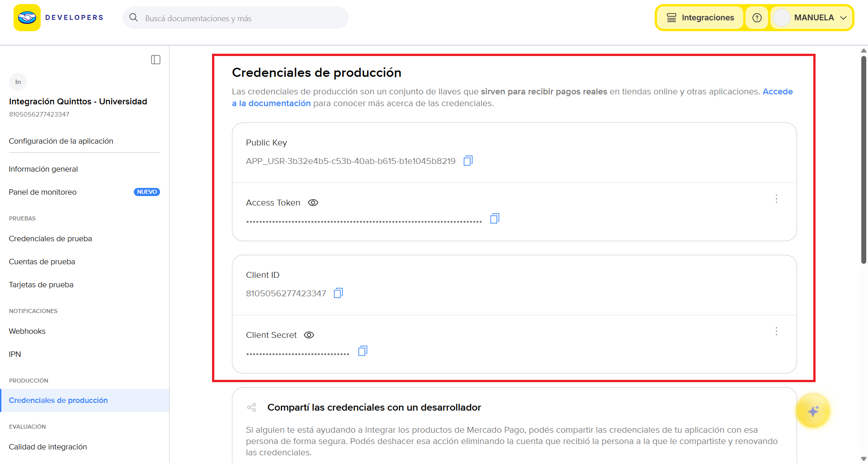
Task: Open the sparkle assistant floating button
Action: pos(813,411)
